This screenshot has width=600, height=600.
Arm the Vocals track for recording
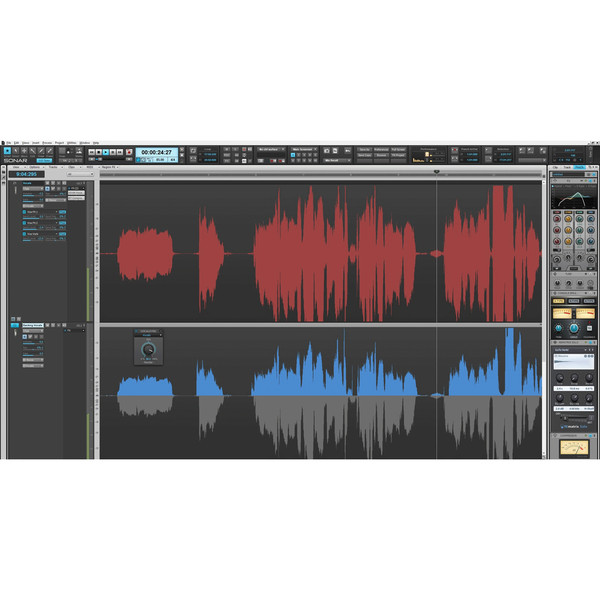(x=59, y=183)
